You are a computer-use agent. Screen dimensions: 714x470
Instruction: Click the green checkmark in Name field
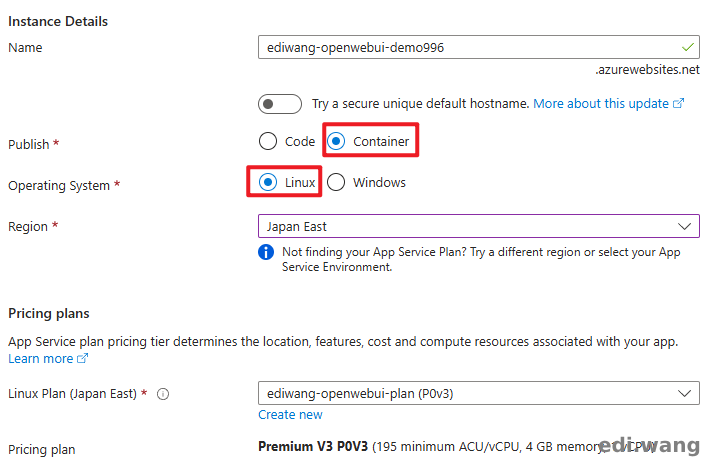[x=686, y=47]
